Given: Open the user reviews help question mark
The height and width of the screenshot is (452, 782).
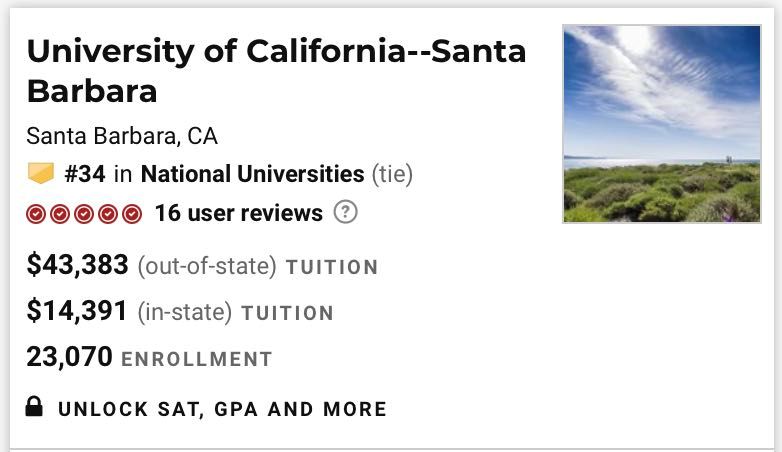Looking at the screenshot, I should pyautogui.click(x=346, y=212).
